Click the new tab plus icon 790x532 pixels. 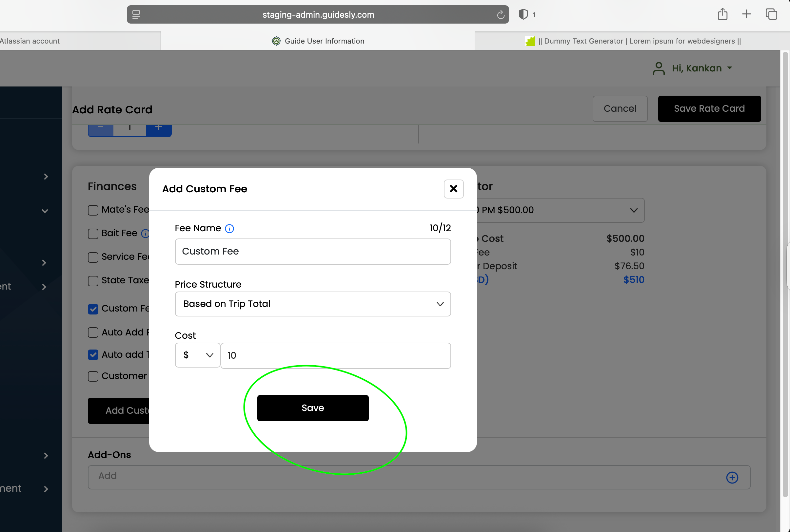[746, 14]
